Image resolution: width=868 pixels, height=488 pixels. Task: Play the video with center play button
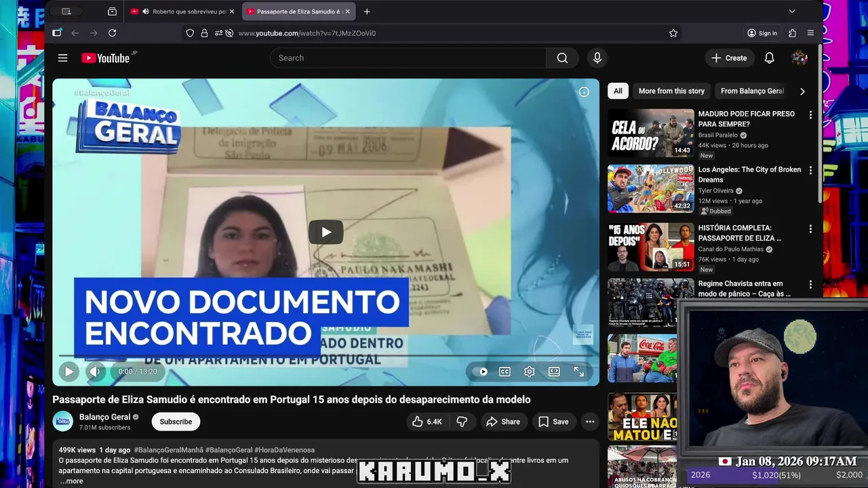point(326,232)
